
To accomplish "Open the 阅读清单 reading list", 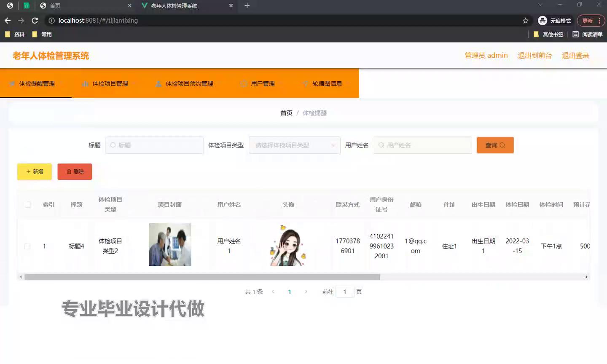I will [x=588, y=35].
